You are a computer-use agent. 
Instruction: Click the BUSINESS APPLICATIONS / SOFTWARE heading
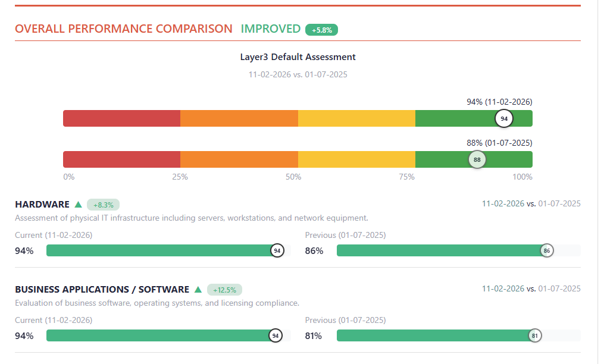click(x=102, y=290)
